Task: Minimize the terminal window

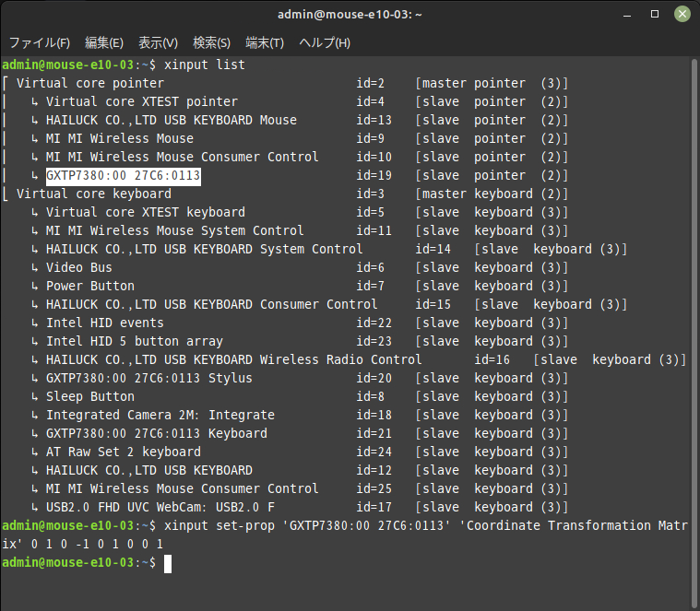Action: [x=627, y=15]
